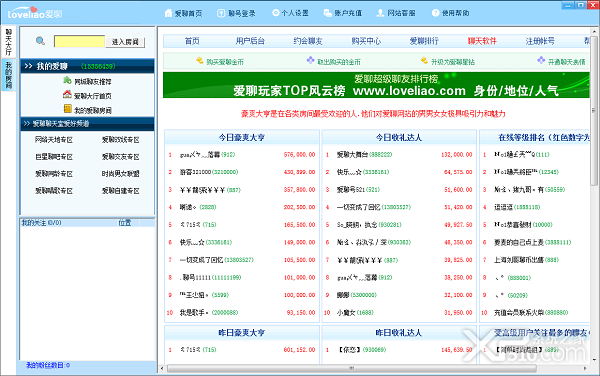Click the coin icon beside 升级为爱聊星钻

pos(424,60)
